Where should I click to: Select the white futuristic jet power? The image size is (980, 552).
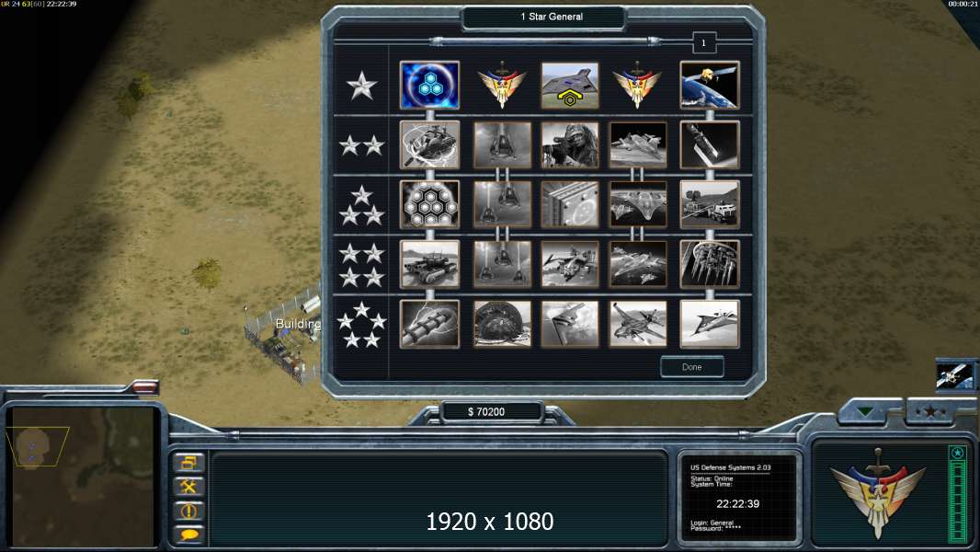point(710,324)
